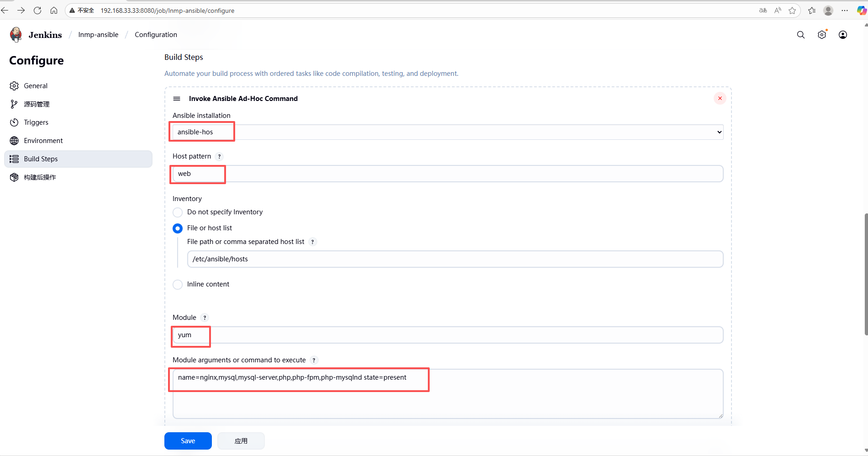Viewport: 868px width, 456px height.
Task: Open the favorites list icon
Action: pos(812,11)
